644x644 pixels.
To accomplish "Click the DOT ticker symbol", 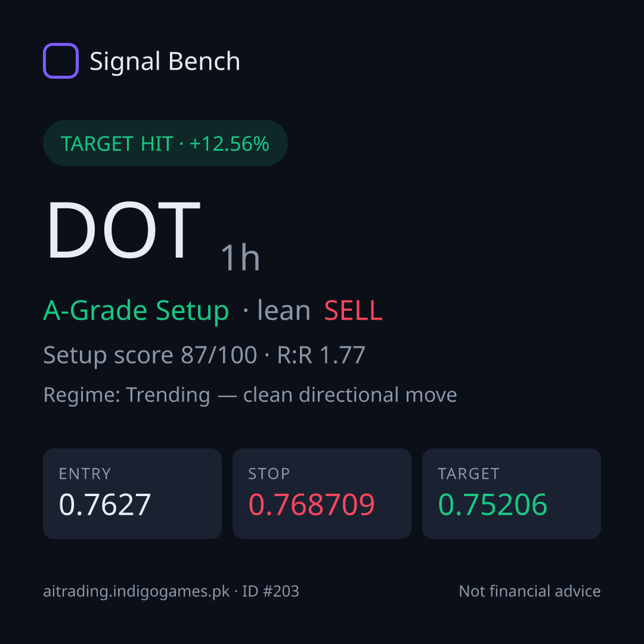I will tap(123, 230).
